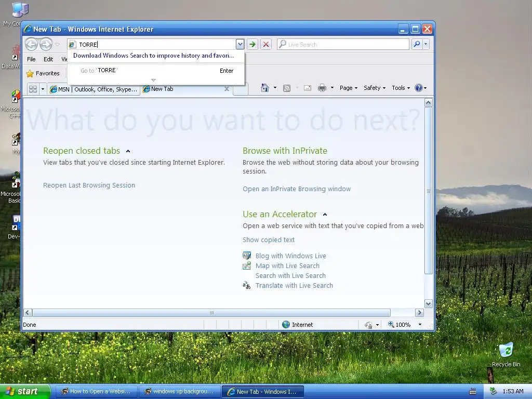Viewport: 532px width, 399px height.
Task: Click the Quick Tabs grid icon
Action: coord(33,89)
